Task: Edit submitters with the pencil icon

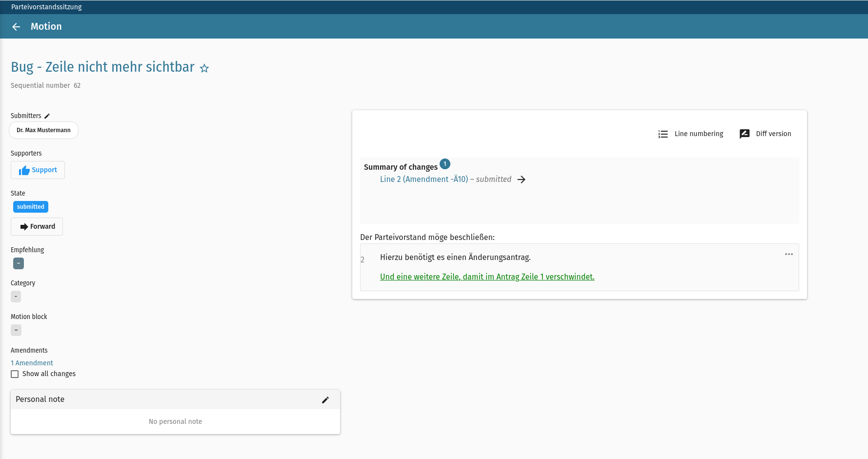Action: (x=47, y=116)
